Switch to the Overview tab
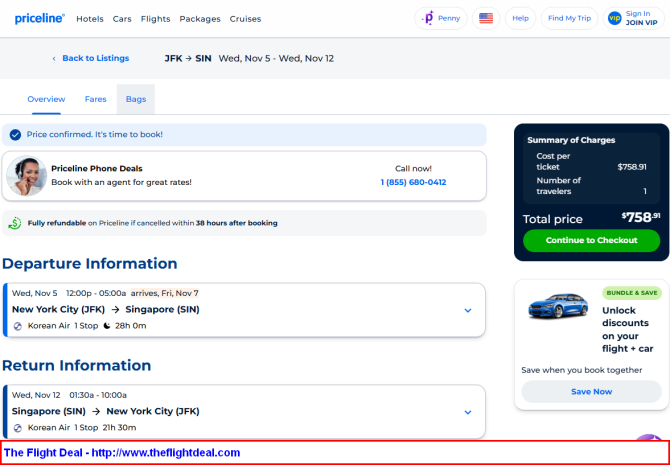Screen dimensions: 670x465 click(x=46, y=99)
